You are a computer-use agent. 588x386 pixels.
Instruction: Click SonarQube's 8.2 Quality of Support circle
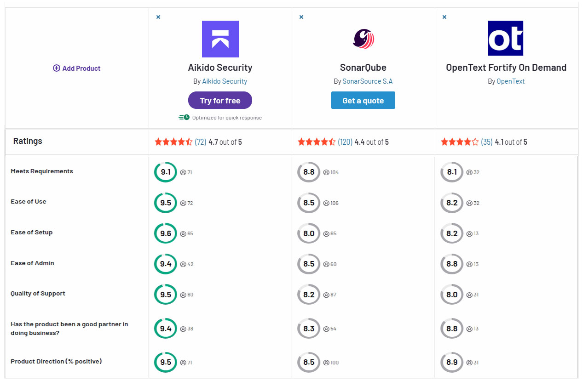click(x=309, y=295)
